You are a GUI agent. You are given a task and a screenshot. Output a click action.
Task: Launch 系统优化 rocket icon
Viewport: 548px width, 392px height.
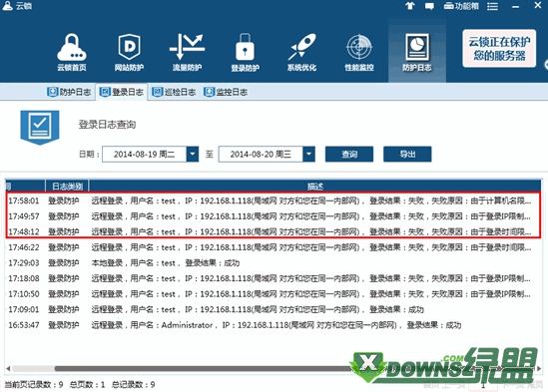coord(302,53)
